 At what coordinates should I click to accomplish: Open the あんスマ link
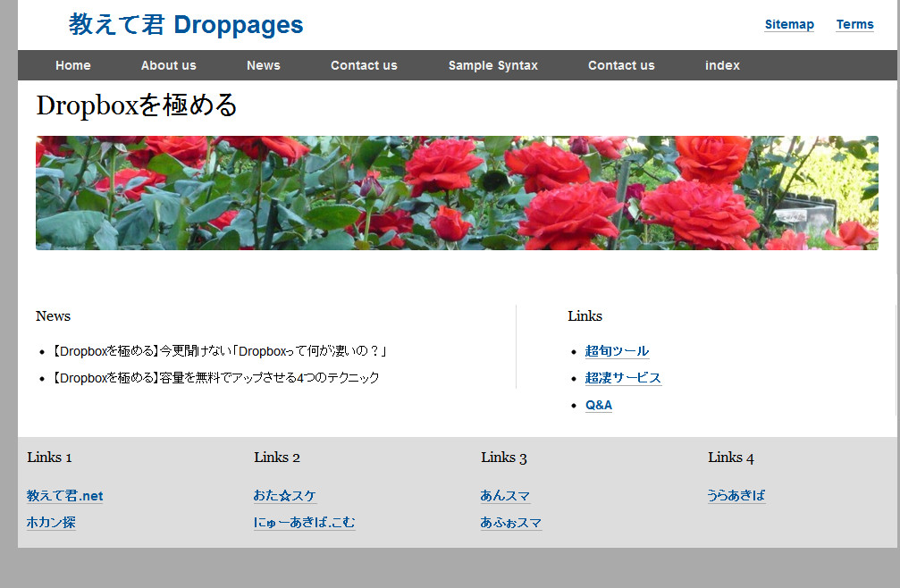pos(505,496)
